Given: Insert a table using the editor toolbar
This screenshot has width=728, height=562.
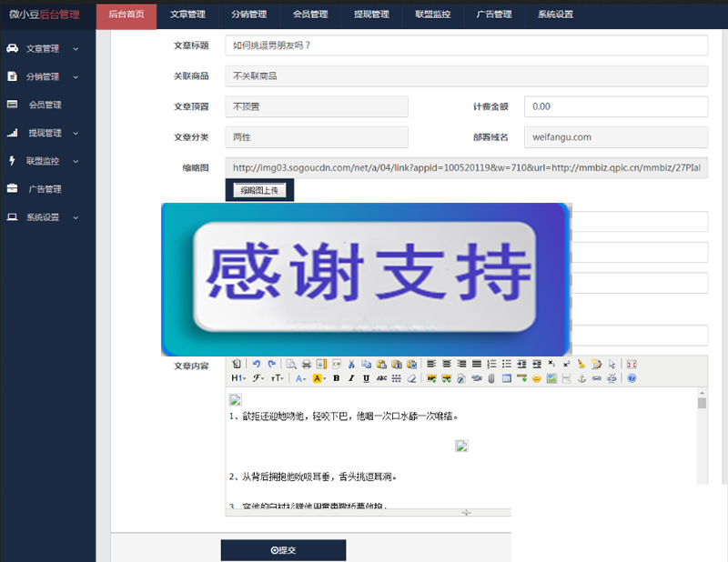Looking at the screenshot, I should (x=507, y=376).
